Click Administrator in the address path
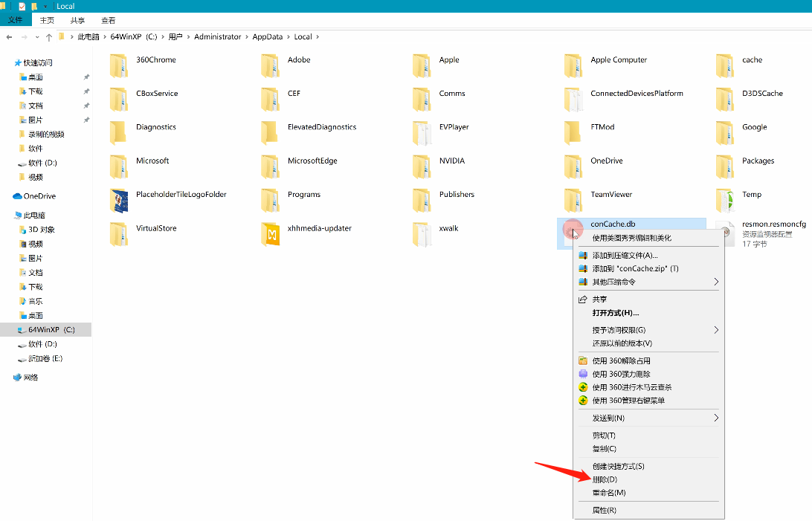 (217, 36)
